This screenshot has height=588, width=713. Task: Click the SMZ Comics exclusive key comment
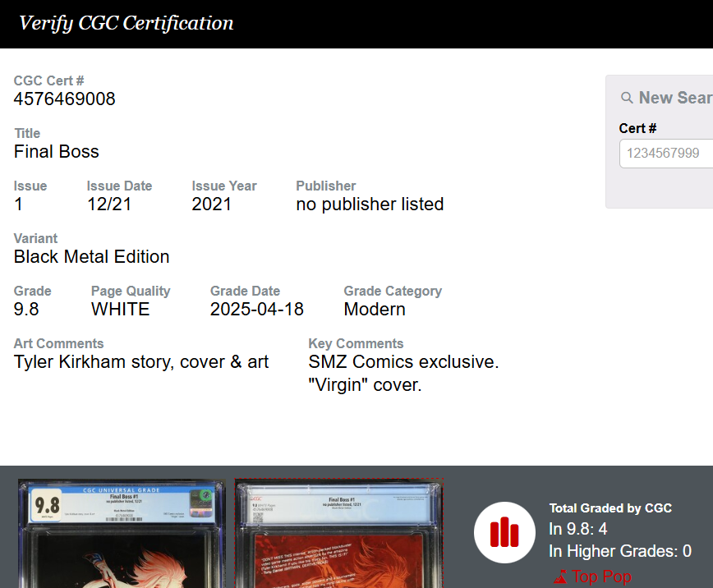click(403, 362)
